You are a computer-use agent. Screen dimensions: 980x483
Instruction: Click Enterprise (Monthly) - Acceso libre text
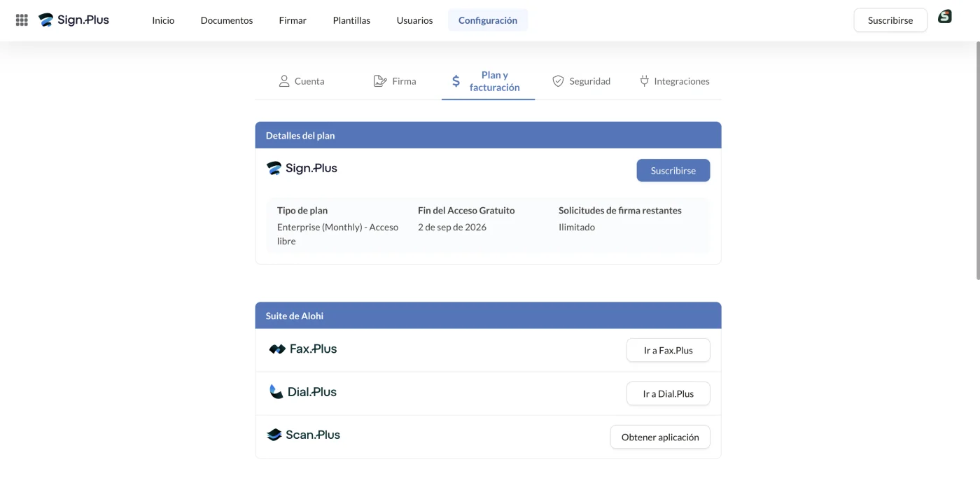click(x=338, y=234)
